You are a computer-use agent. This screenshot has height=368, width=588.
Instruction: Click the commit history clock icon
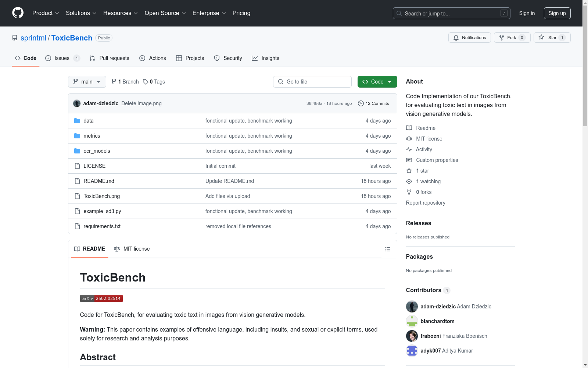(361, 103)
